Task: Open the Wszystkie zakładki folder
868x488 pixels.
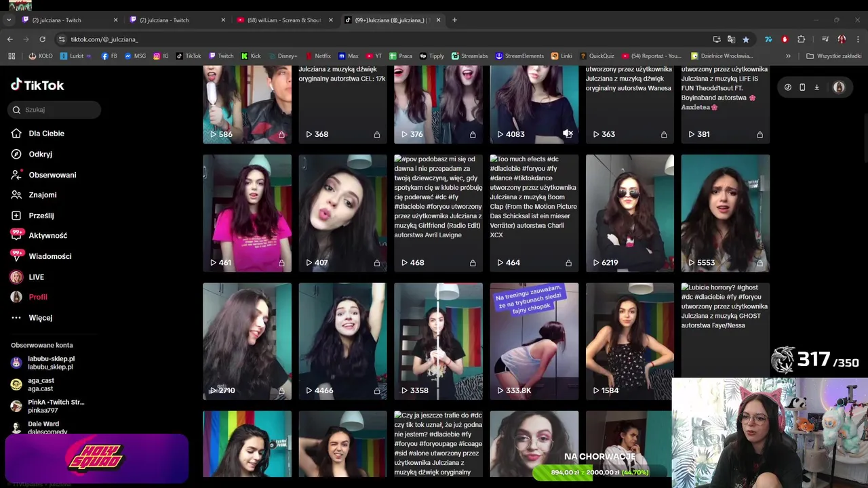Action: coord(834,56)
